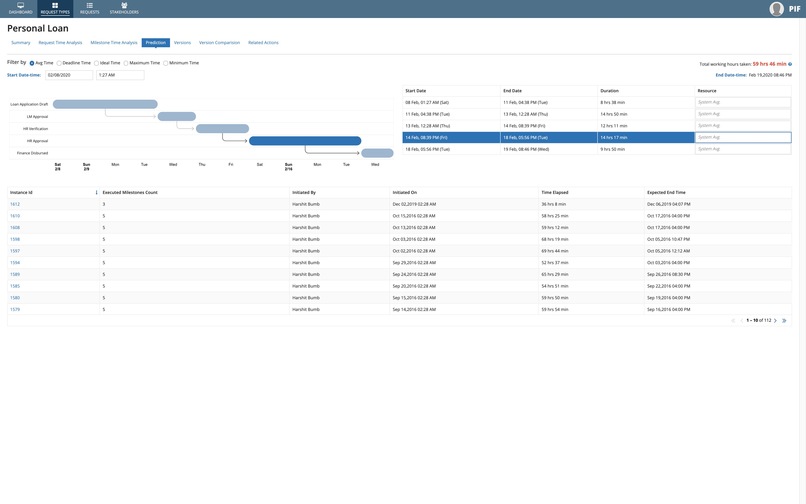Viewport: 806px width, 504px height.
Task: Open Resource field for 8 hrs 38 min row
Action: pyautogui.click(x=743, y=102)
